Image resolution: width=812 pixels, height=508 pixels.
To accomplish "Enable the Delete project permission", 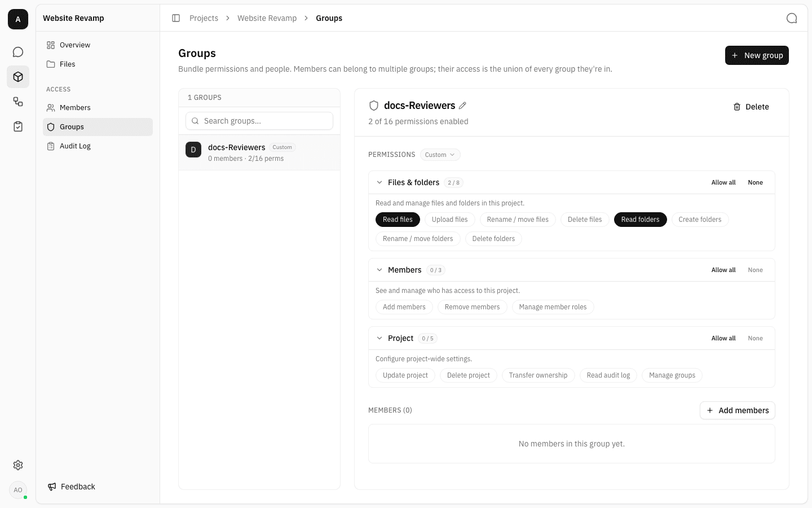I will point(469,375).
